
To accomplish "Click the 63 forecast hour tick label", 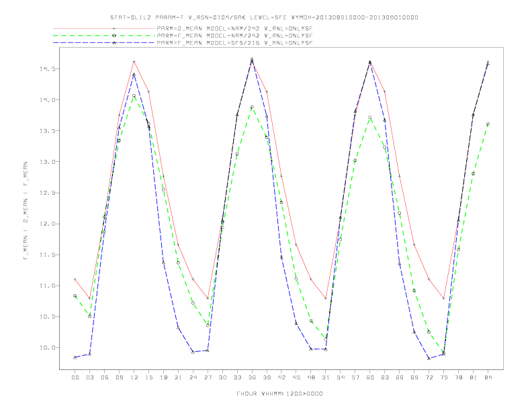I will point(385,377).
